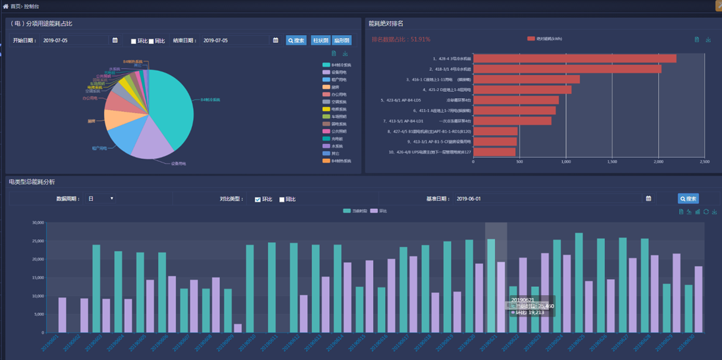722x360 pixels.
Task: Toggle the last orange legend swatch in pie legend
Action: pyautogui.click(x=326, y=161)
